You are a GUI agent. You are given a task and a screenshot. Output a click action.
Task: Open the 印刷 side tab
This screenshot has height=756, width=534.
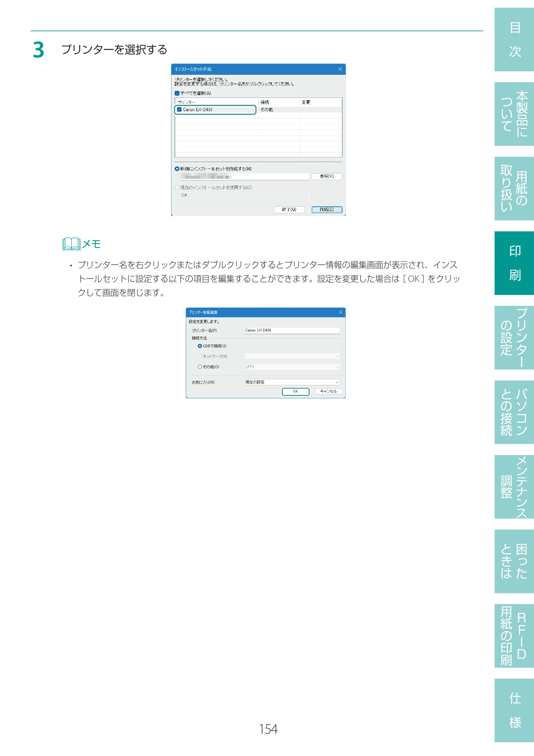(514, 263)
